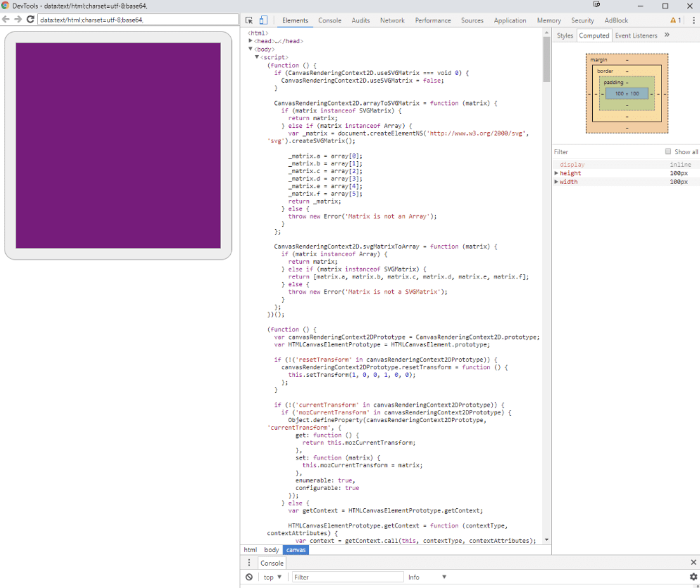Image resolution: width=700 pixels, height=588 pixels.
Task: Select the canvas breadcrumb item
Action: [296, 550]
